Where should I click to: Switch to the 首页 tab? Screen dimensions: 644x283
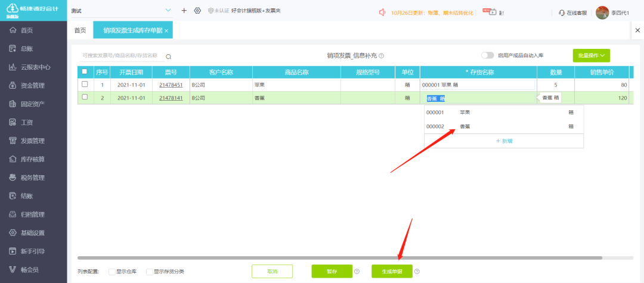coord(80,30)
